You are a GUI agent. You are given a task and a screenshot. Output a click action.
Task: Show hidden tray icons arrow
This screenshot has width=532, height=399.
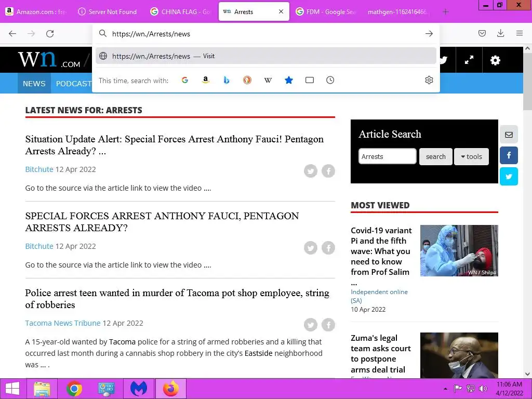click(445, 389)
